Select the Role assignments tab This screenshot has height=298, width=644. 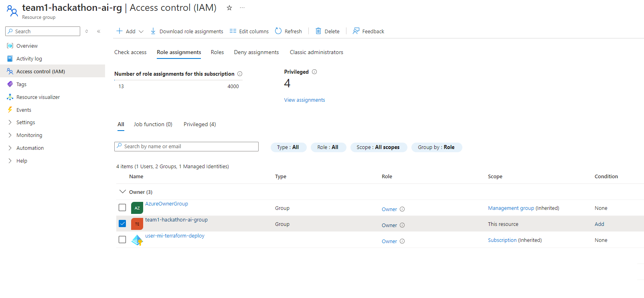click(x=179, y=52)
